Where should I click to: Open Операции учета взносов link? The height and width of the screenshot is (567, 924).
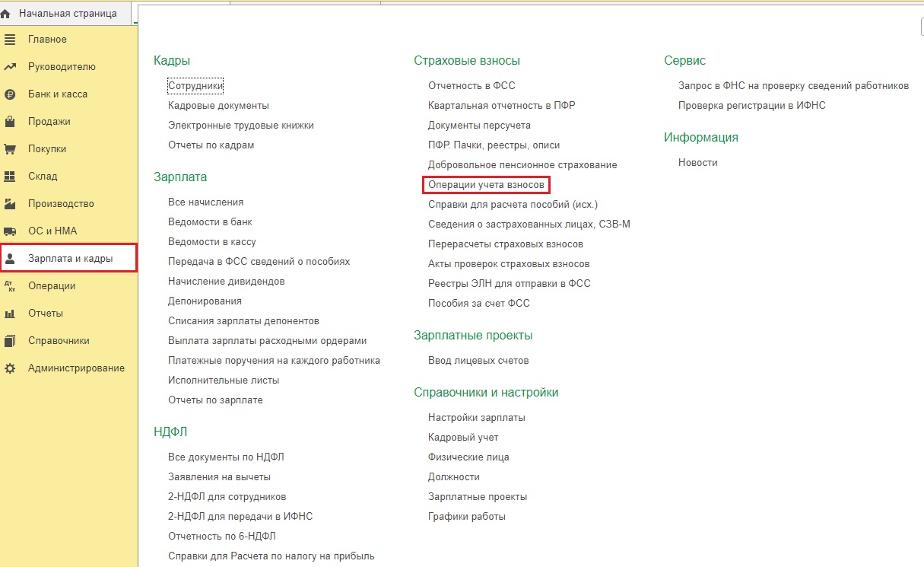(486, 185)
